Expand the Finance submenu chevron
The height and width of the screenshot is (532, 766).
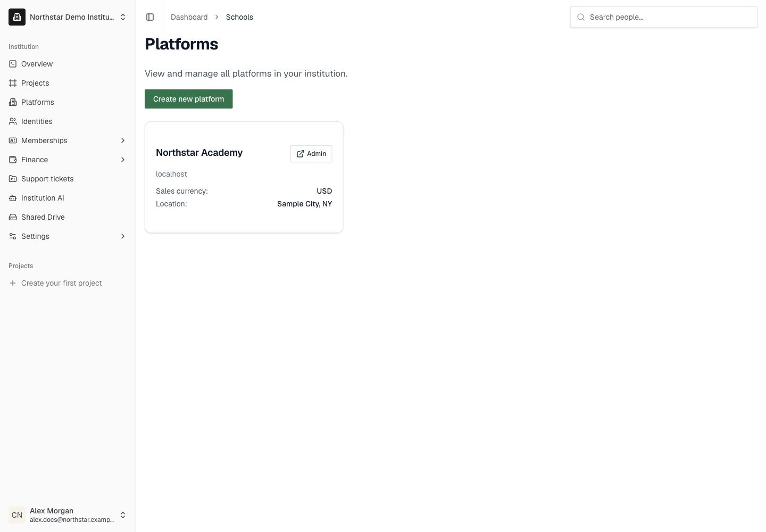123,160
